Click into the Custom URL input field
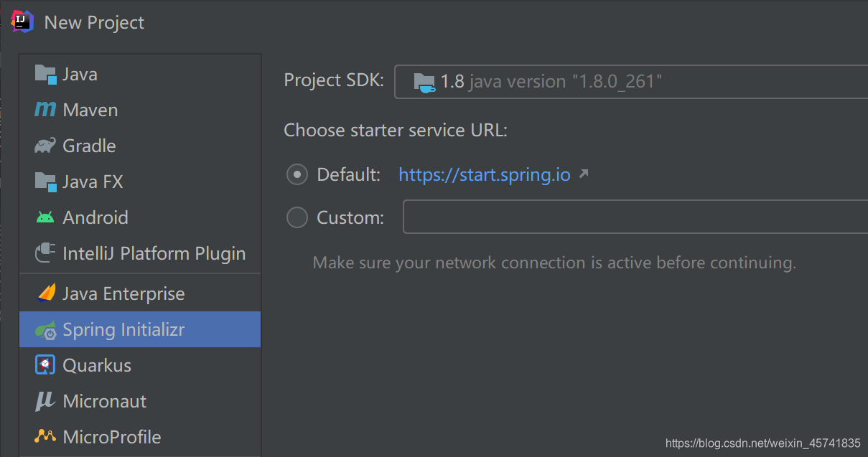Screen dimensions: 868x457 point(635,217)
